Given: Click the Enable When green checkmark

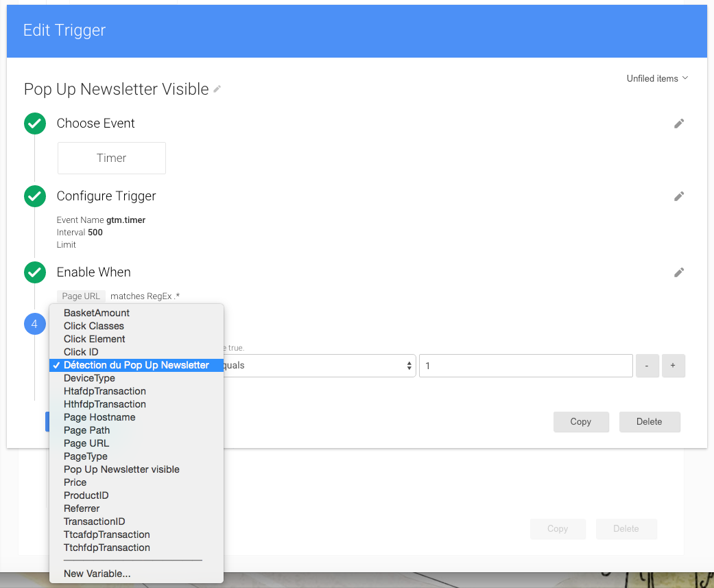Looking at the screenshot, I should [x=35, y=272].
